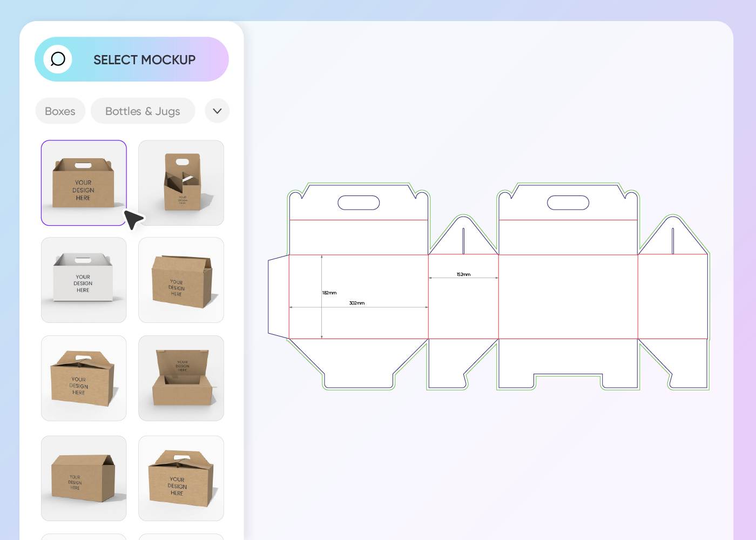Select the open-lid kraft box mockup
This screenshot has width=756, height=540.
181,378
